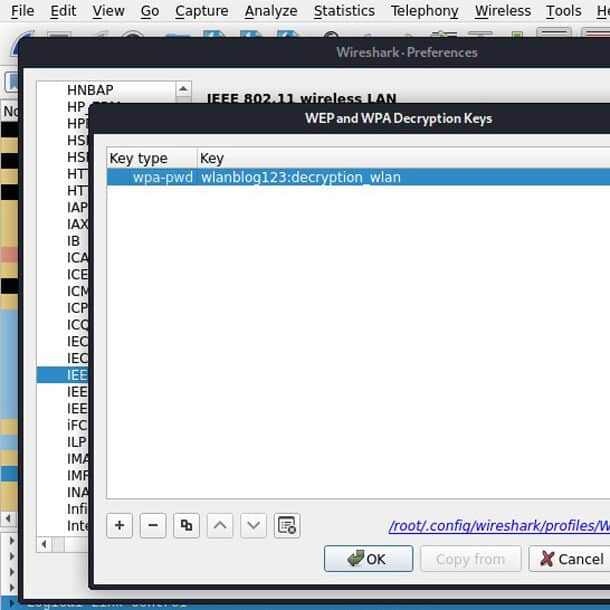
Task: Select the wpa-pwd key type cell
Action: (x=151, y=177)
